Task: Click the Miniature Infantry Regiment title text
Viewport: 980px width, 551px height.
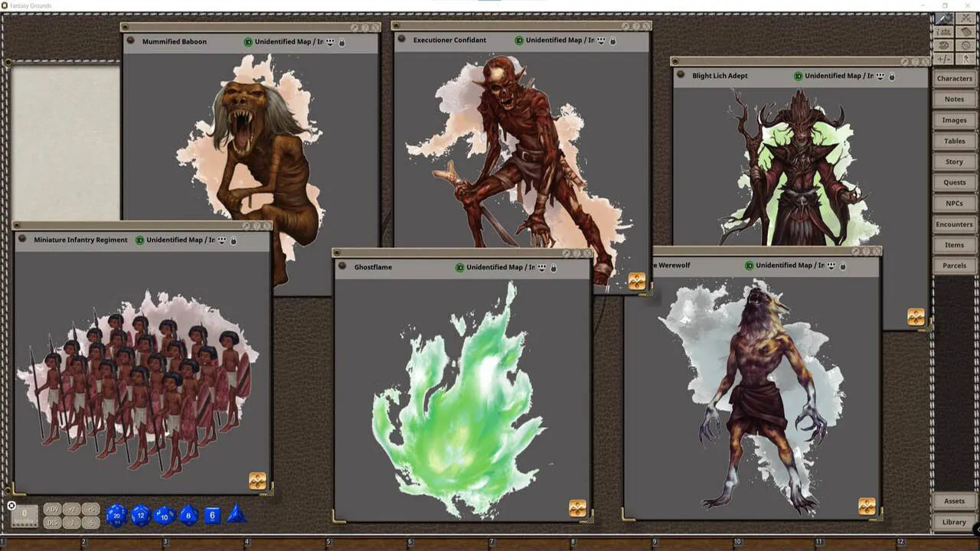Action: point(80,240)
